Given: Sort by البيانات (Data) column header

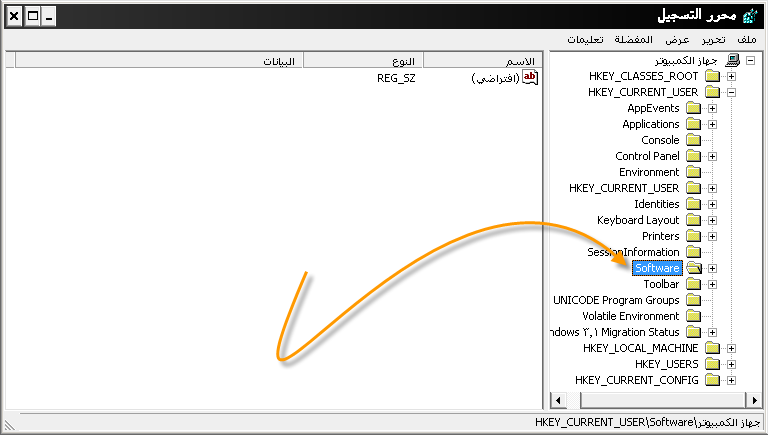Looking at the screenshot, I should point(159,60).
